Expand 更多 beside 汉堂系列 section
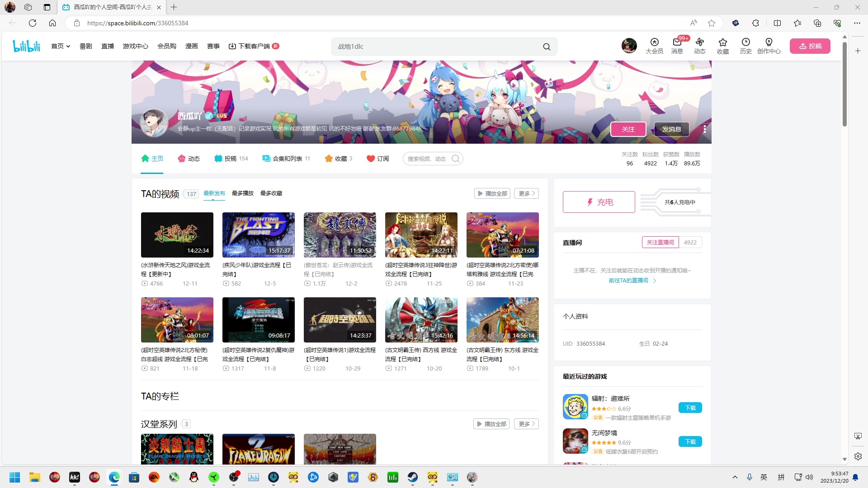This screenshot has width=868, height=488. (526, 424)
